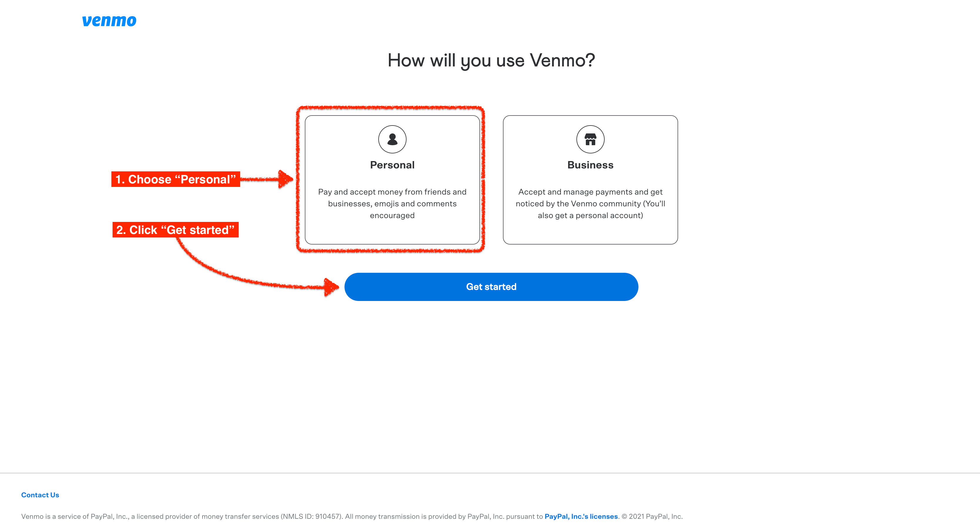Select the Business account card
980x532 pixels.
coord(590,232)
